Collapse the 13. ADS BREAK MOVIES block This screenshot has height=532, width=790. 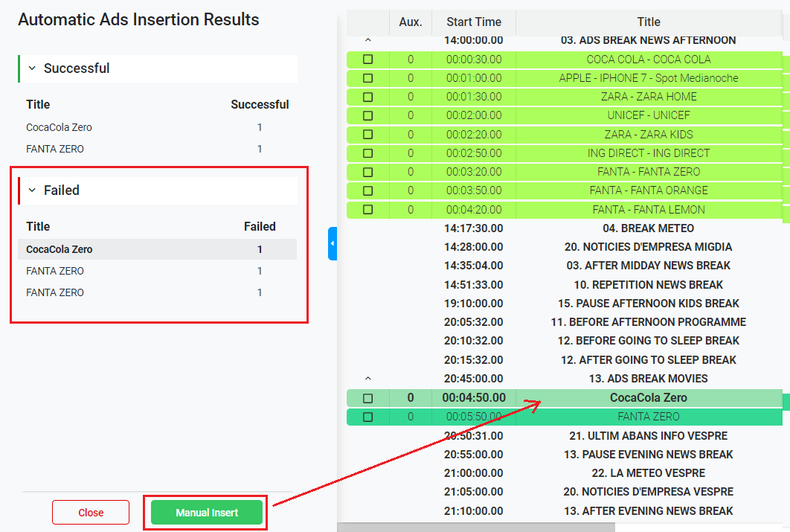(x=367, y=379)
